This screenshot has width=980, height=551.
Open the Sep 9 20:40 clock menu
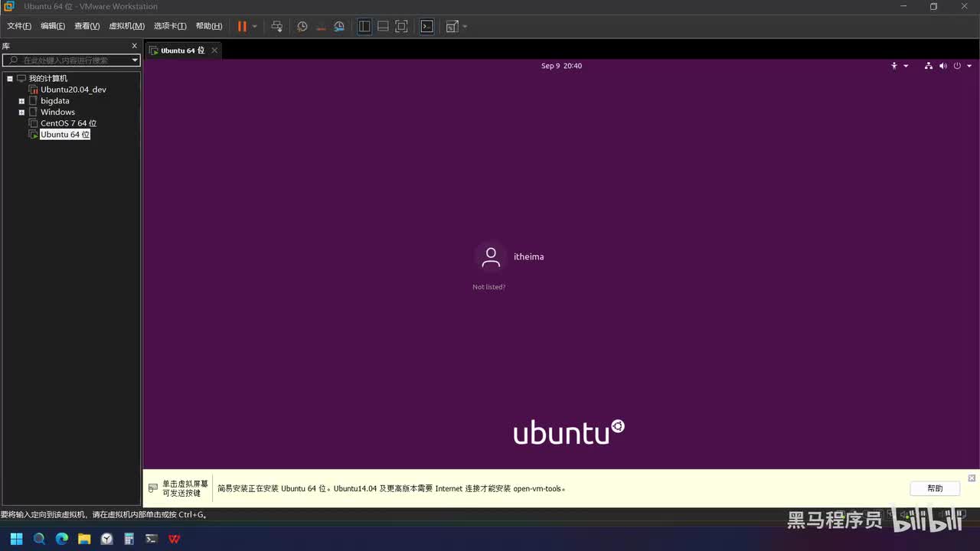coord(561,66)
